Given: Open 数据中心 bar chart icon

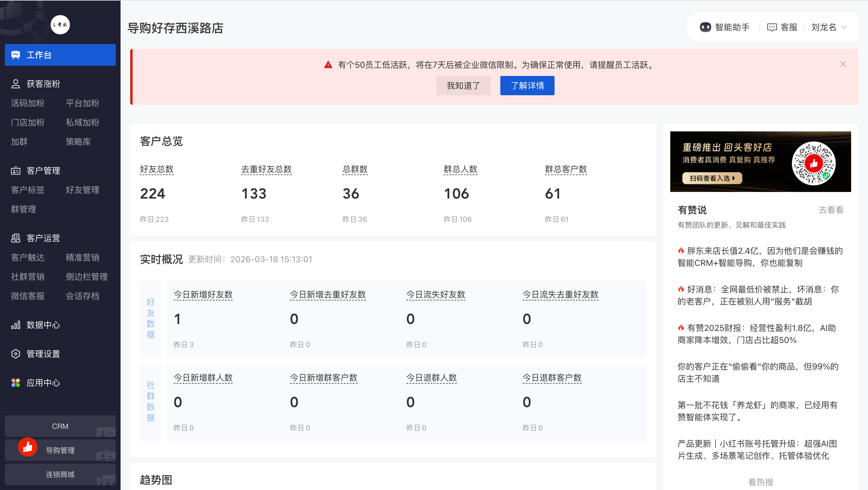Looking at the screenshot, I should 15,325.
